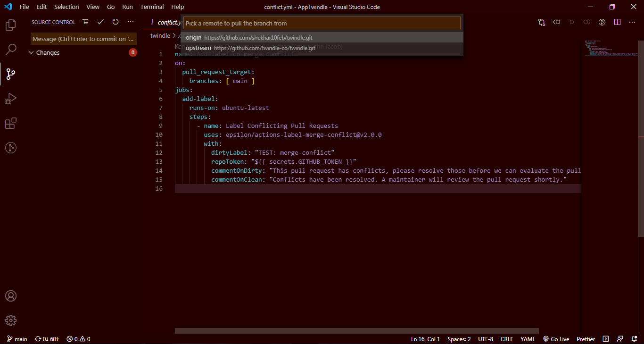Click Go Live in status bar
The image size is (644, 344).
(x=556, y=339)
